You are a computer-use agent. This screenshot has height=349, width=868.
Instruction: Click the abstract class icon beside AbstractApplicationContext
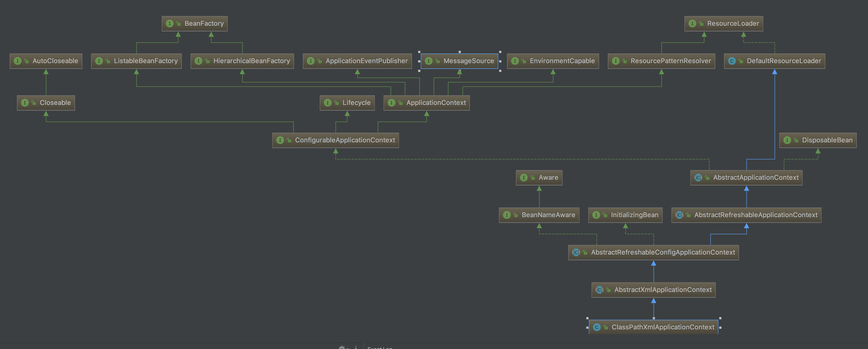tap(698, 178)
